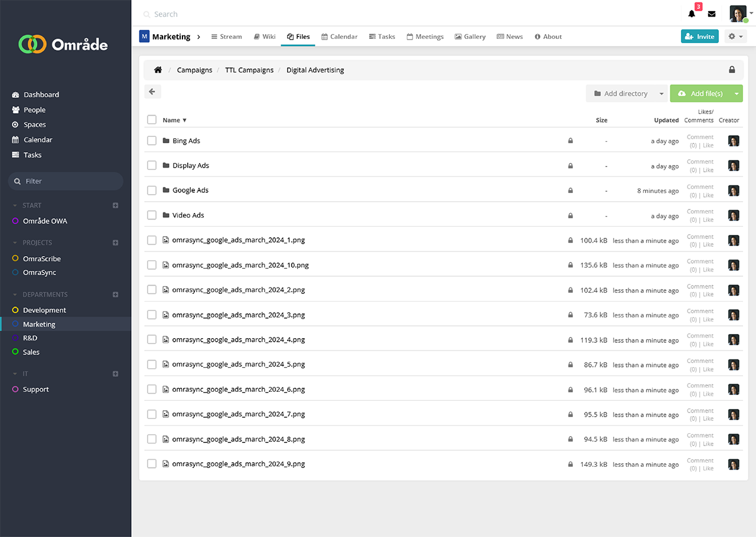Open the Google Ads folder
This screenshot has height=537, width=756.
click(x=190, y=190)
